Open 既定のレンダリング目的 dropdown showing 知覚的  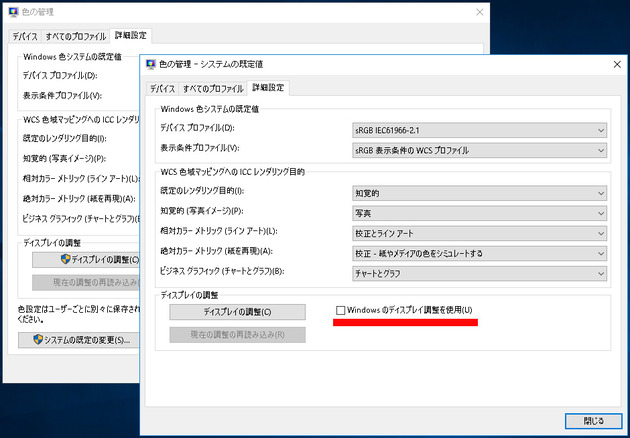(479, 193)
